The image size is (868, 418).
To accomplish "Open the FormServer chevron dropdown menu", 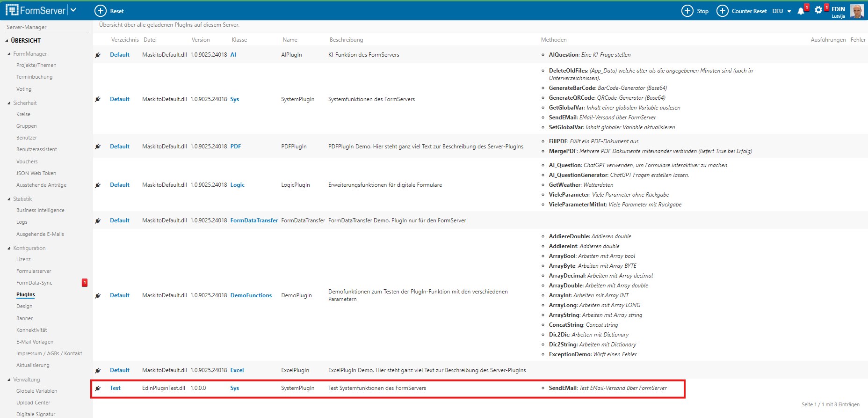I will pos(73,10).
